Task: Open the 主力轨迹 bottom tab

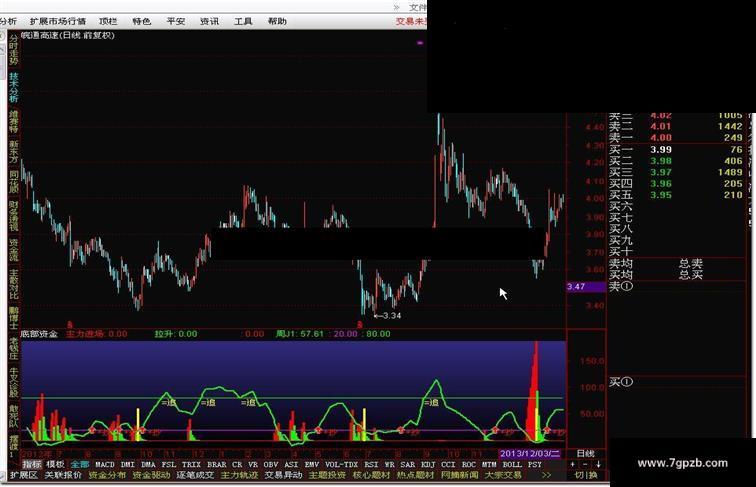Action: (x=239, y=475)
